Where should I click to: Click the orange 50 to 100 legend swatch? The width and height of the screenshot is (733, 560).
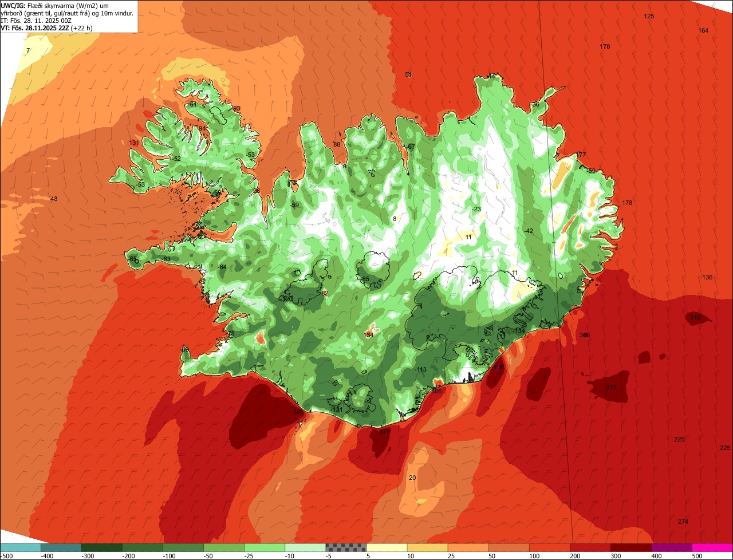point(509,547)
